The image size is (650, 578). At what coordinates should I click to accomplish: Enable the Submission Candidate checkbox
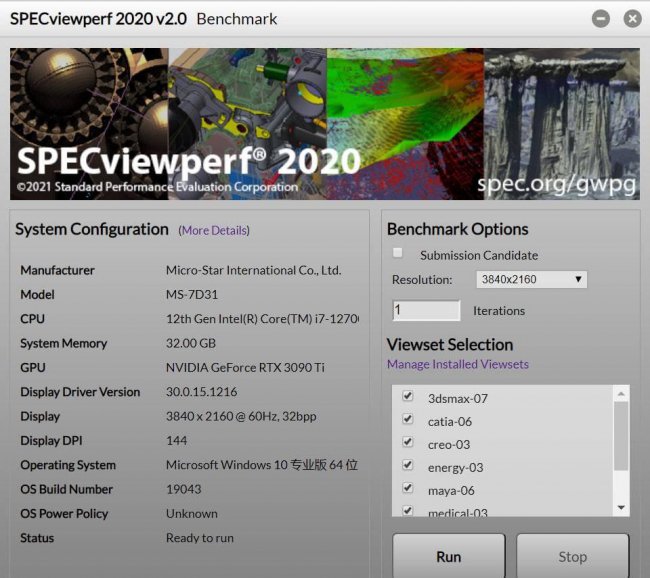pos(398,253)
